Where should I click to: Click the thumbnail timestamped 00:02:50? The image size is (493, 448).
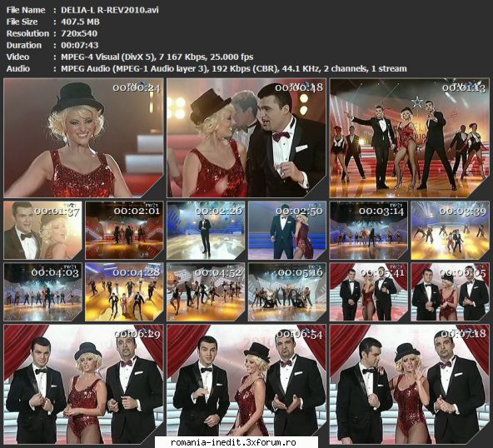point(287,231)
